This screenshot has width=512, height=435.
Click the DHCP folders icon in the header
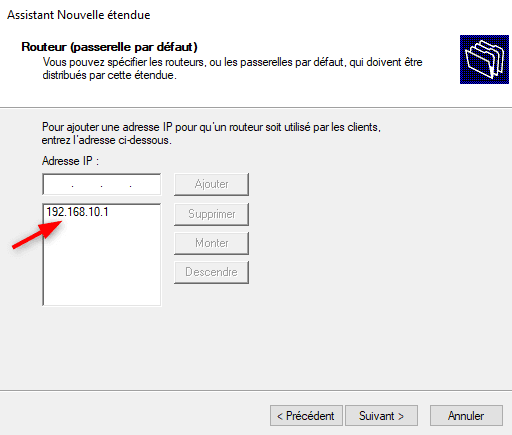[484, 59]
